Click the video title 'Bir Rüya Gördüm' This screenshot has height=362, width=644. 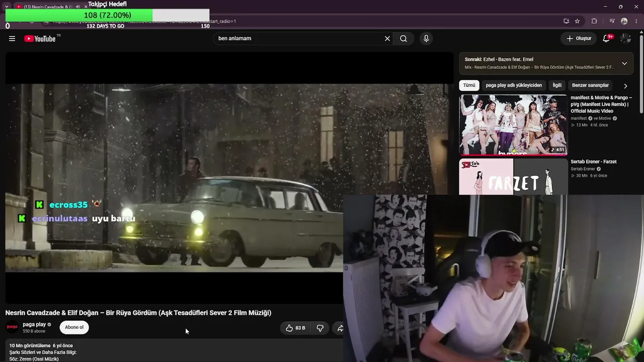click(x=138, y=313)
